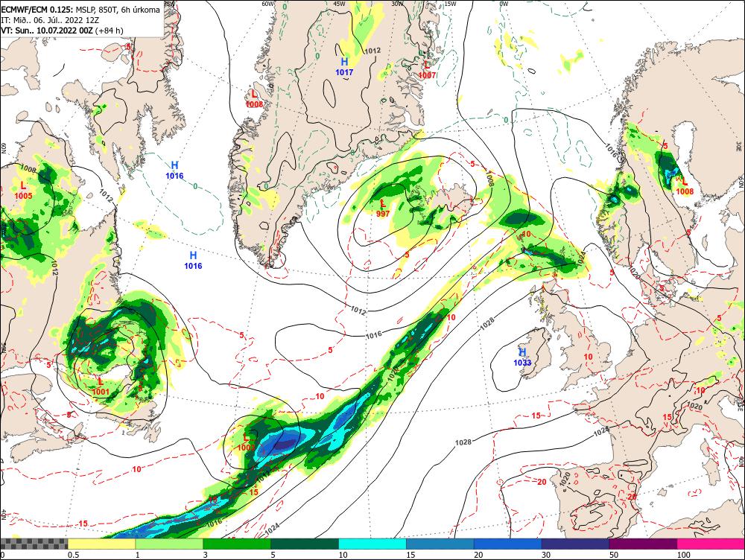Click the cyan 10–15 mm legend swatch
The height and width of the screenshot is (560, 745).
(372, 544)
